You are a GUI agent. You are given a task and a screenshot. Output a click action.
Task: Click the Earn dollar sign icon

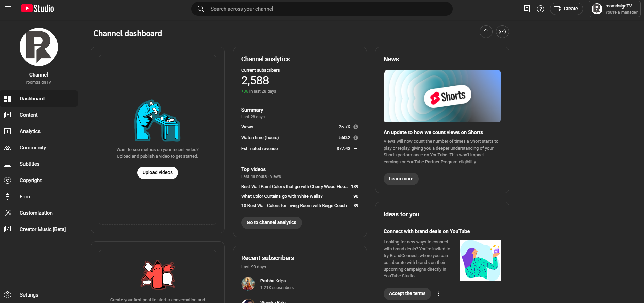[7, 197]
